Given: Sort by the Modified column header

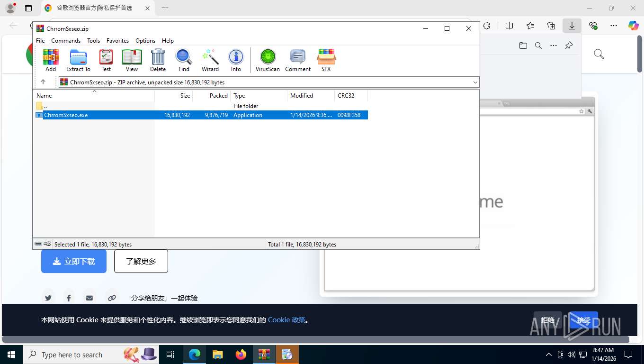Looking at the screenshot, I should tap(311, 95).
